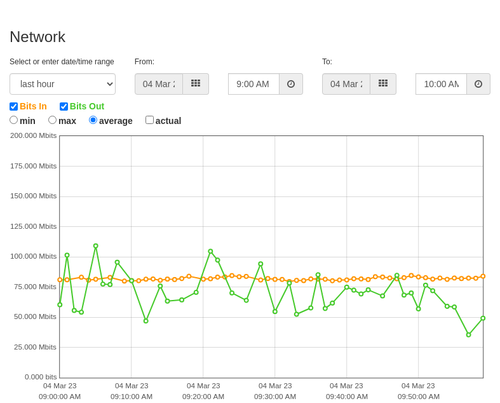Select the min radio button
The width and height of the screenshot is (500, 403).
[14, 120]
